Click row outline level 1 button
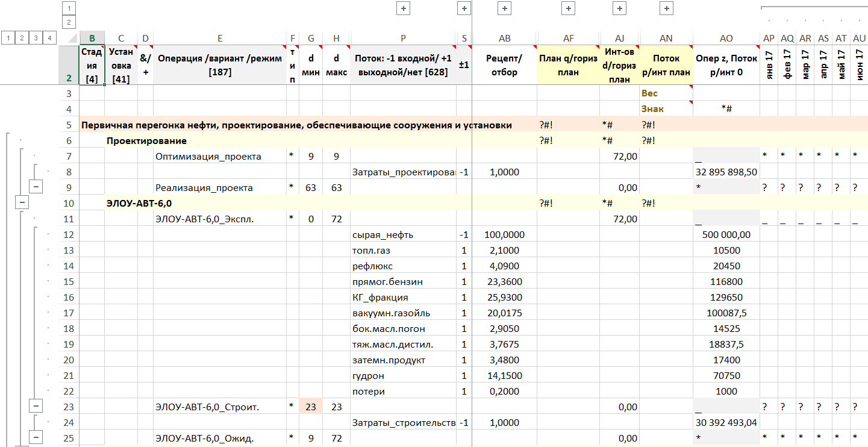The height and width of the screenshot is (447, 868). coord(8,39)
